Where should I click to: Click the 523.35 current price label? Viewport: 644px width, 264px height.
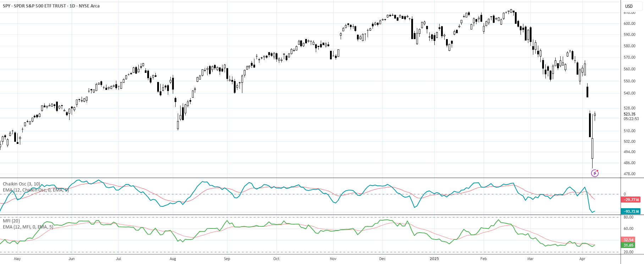(629, 114)
